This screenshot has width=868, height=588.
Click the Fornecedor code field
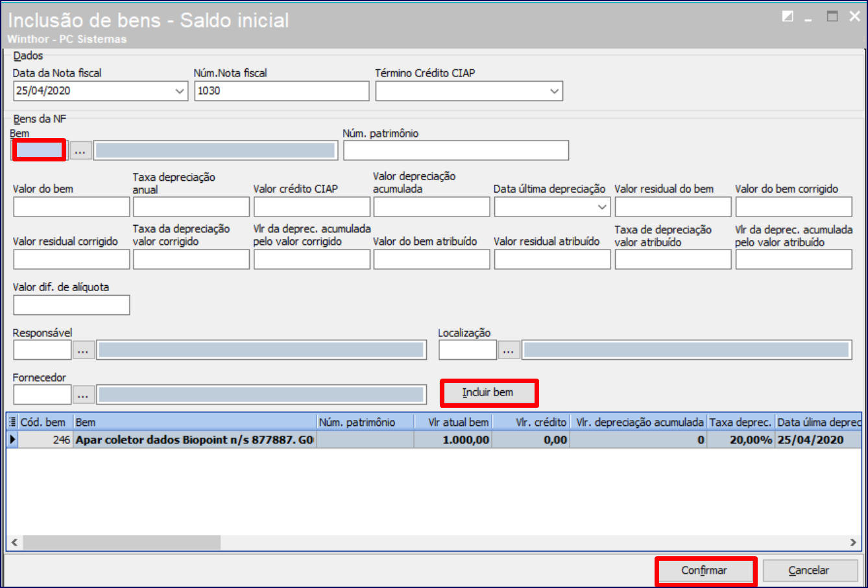tap(42, 394)
